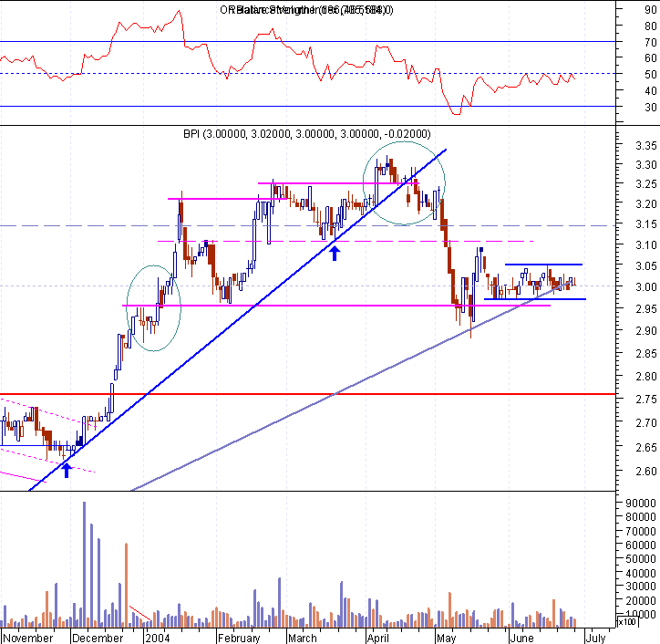Select the large green circle around April peak
The width and height of the screenshot is (660, 644).
pos(404,183)
